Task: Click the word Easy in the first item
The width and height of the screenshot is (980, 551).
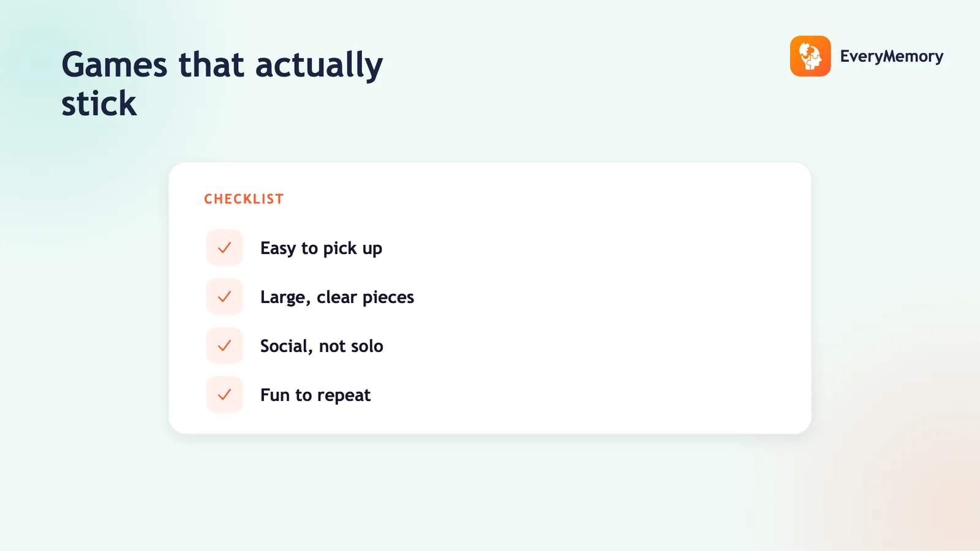Action: pos(278,249)
